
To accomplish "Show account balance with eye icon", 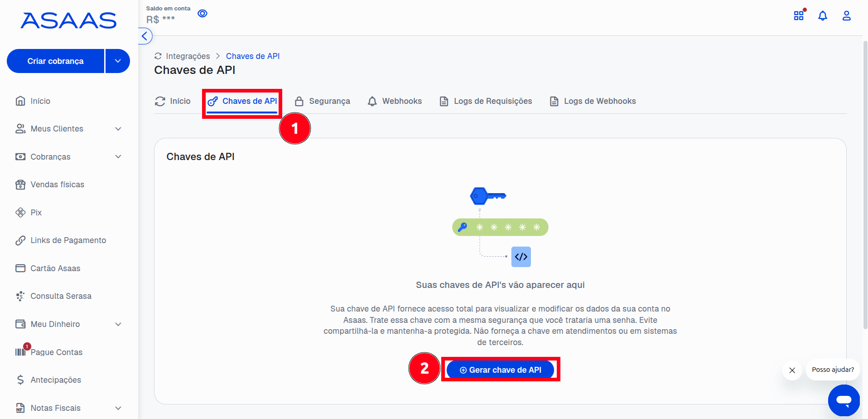I will 203,14.
